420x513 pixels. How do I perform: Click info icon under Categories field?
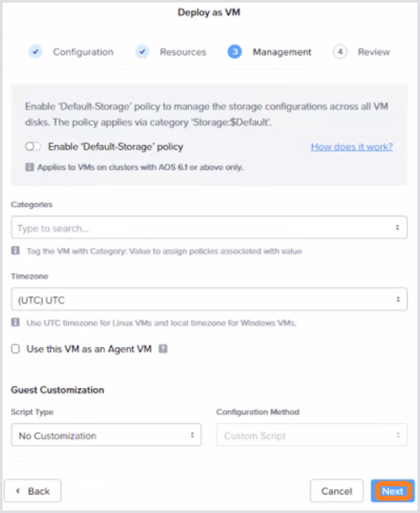click(x=15, y=251)
